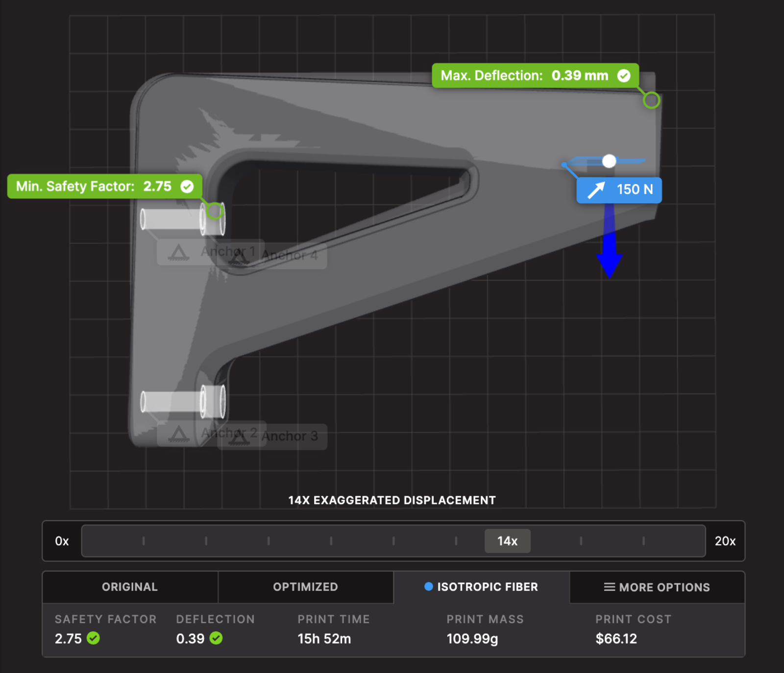The width and height of the screenshot is (784, 673).
Task: Select the blue radio dot on Isotropic Fiber
Action: (x=428, y=586)
